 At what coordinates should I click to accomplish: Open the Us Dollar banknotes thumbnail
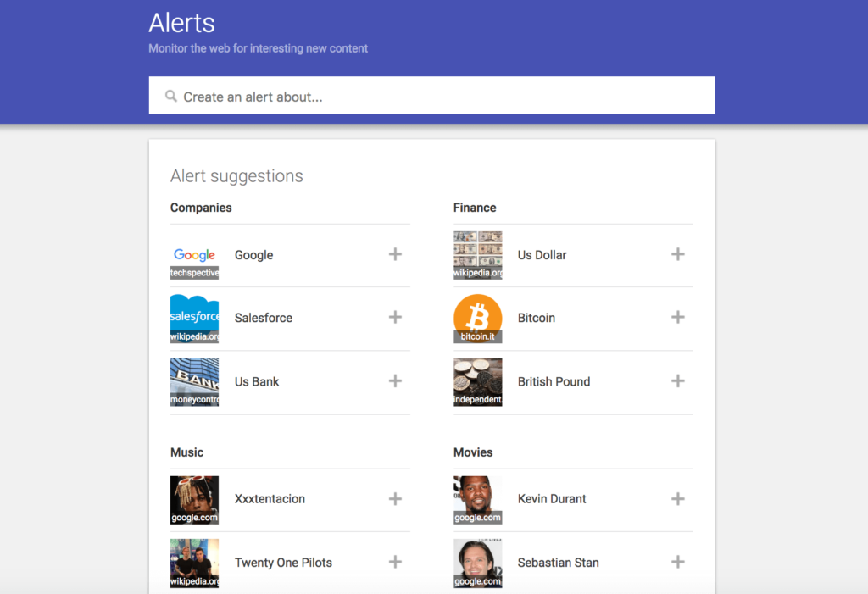(478, 255)
